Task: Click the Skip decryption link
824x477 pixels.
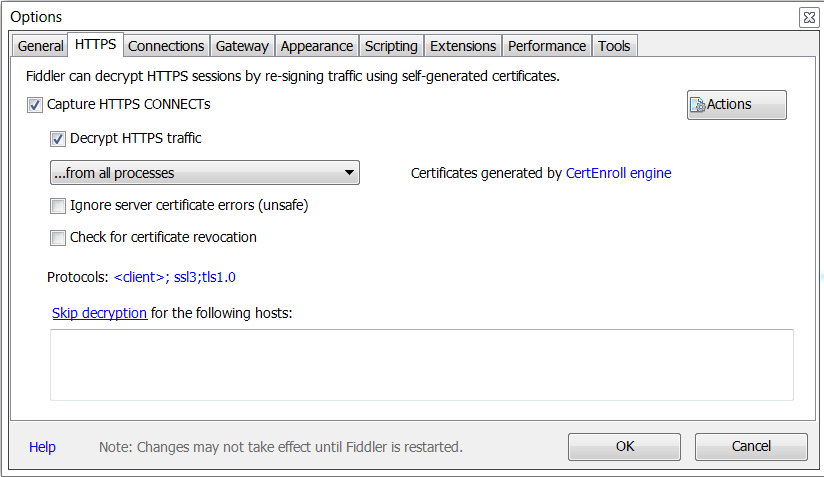Action: coord(99,313)
